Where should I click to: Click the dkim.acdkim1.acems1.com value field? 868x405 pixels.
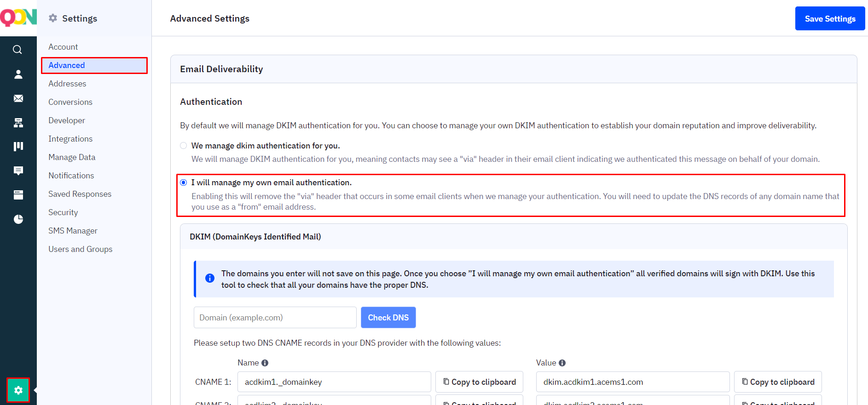(x=633, y=382)
